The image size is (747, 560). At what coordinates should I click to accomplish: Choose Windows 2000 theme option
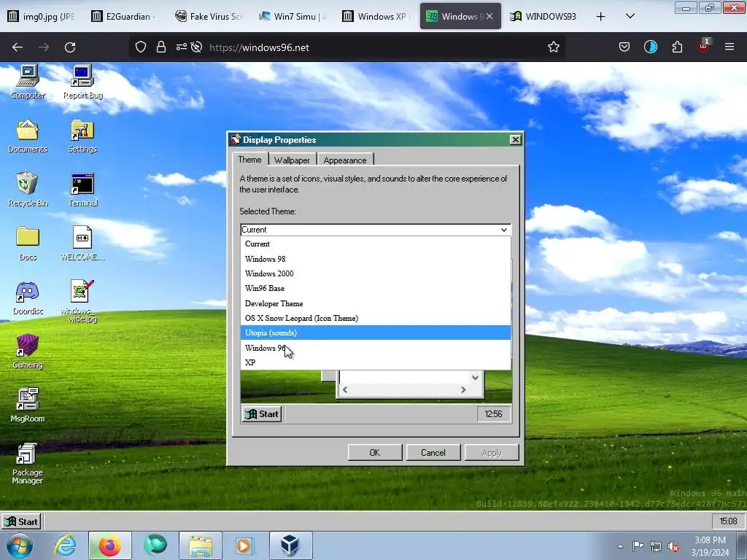tap(376, 274)
